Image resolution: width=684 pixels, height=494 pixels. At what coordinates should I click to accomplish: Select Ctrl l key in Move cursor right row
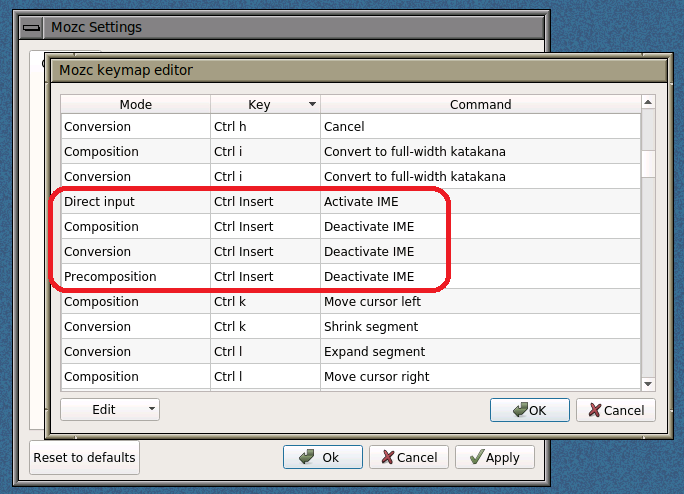click(x=265, y=376)
